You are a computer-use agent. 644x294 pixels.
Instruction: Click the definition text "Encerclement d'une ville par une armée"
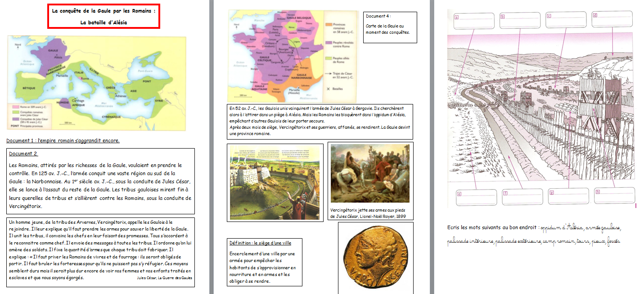[x=262, y=267]
